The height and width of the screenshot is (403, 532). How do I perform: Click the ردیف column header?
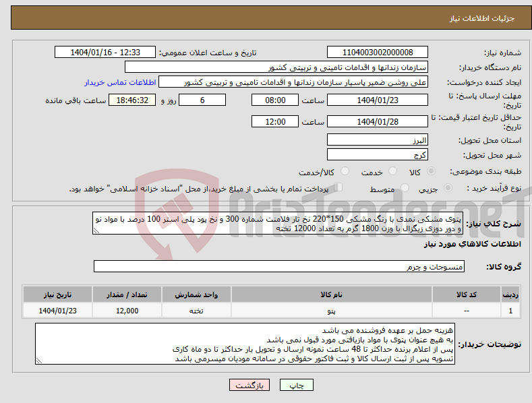coord(510,294)
